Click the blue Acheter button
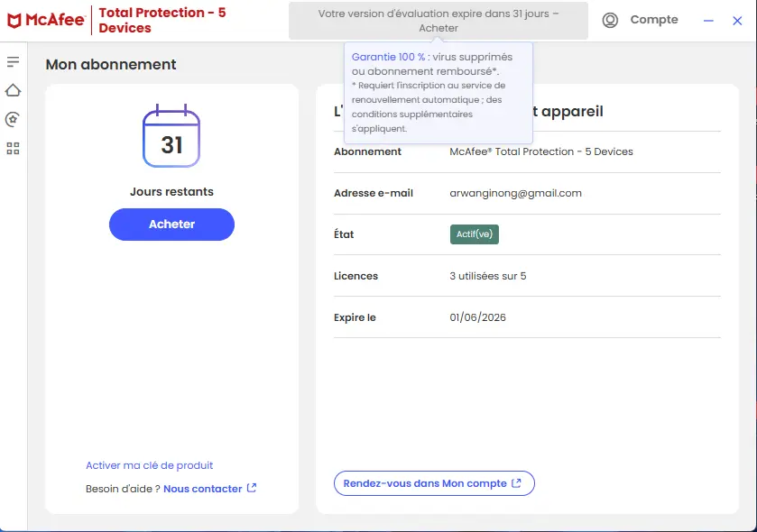 [171, 225]
